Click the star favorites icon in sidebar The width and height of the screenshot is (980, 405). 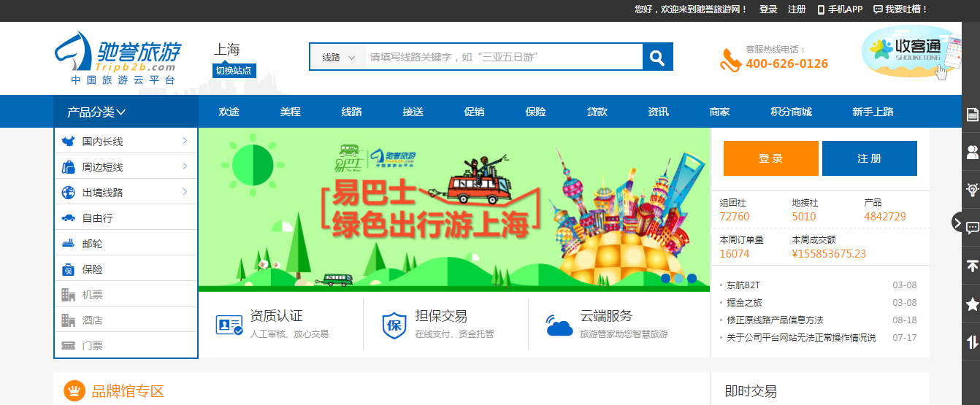click(972, 304)
